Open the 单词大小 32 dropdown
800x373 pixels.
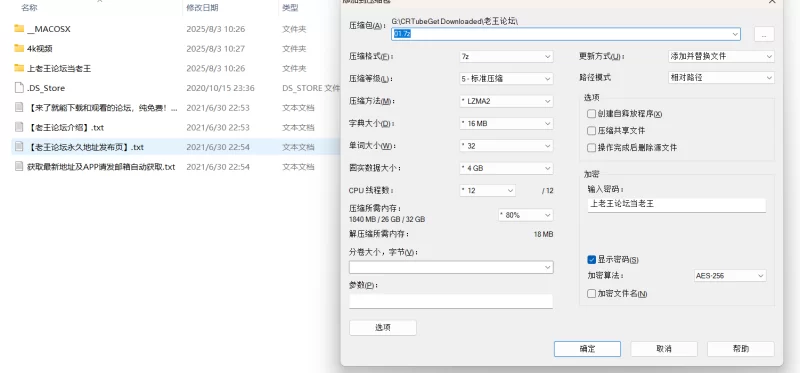point(506,146)
